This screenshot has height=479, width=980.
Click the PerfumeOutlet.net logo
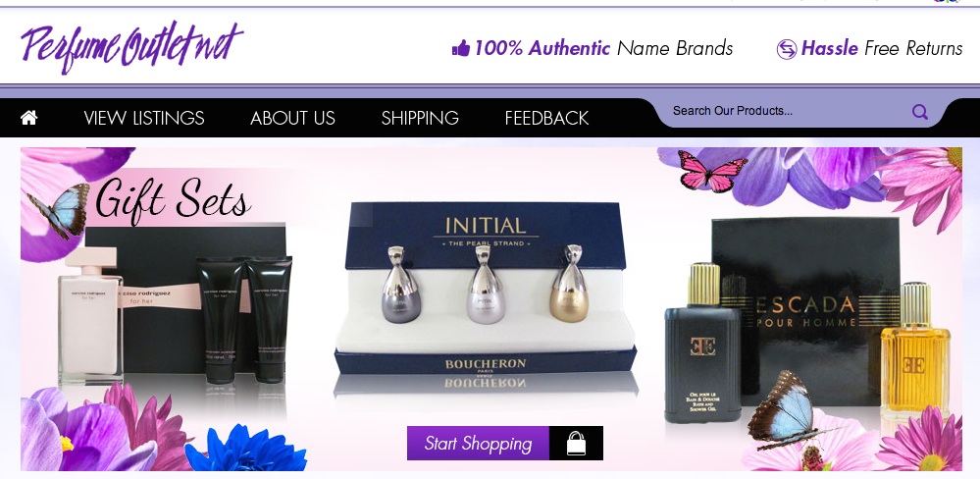click(x=131, y=46)
